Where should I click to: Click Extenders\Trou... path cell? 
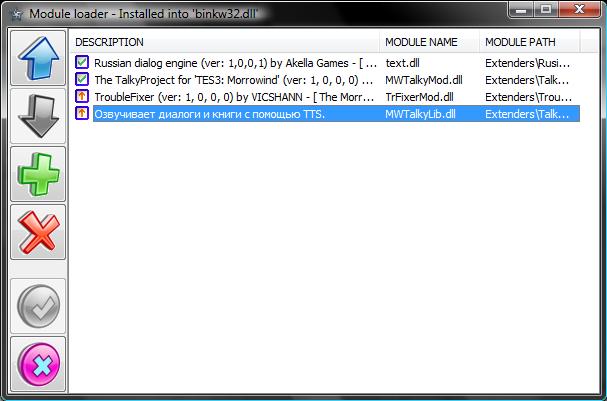click(527, 97)
